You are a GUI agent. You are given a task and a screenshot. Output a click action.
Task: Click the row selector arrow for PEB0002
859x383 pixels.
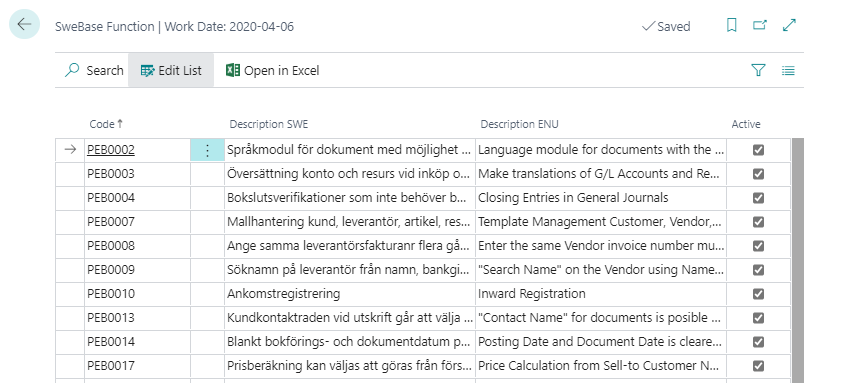(70, 150)
